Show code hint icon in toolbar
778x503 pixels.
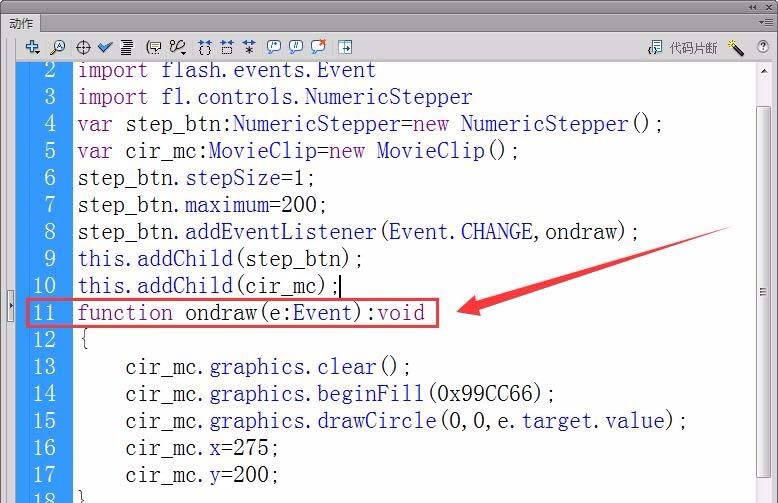(154, 47)
